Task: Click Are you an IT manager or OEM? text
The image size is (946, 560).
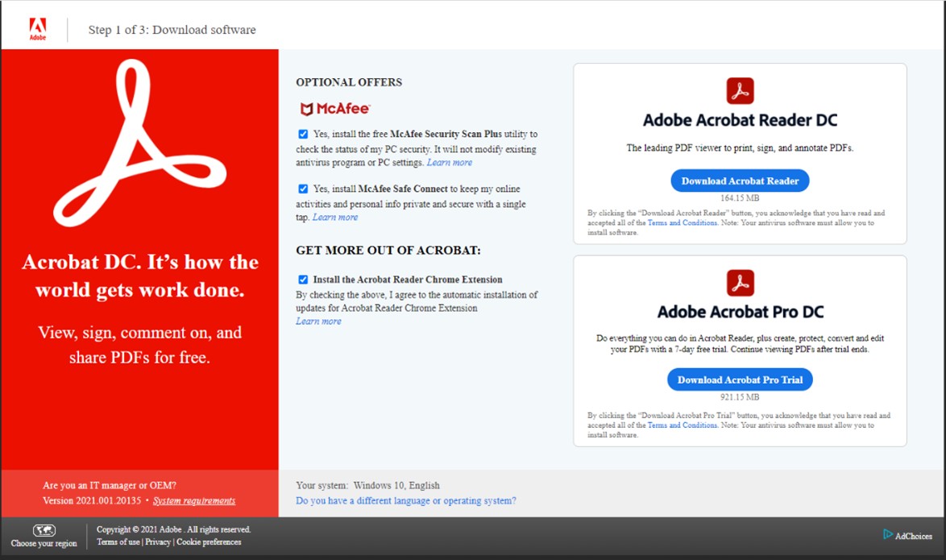Action: tap(110, 485)
